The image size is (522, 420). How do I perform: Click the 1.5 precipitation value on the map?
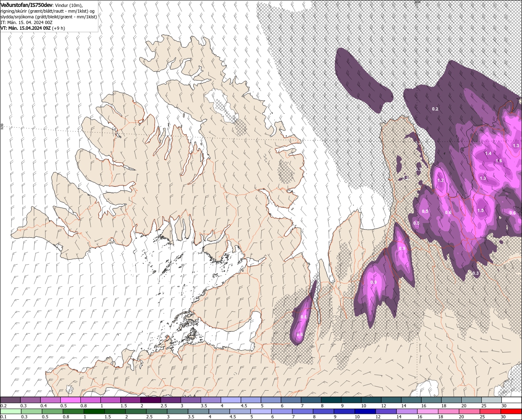(481, 210)
